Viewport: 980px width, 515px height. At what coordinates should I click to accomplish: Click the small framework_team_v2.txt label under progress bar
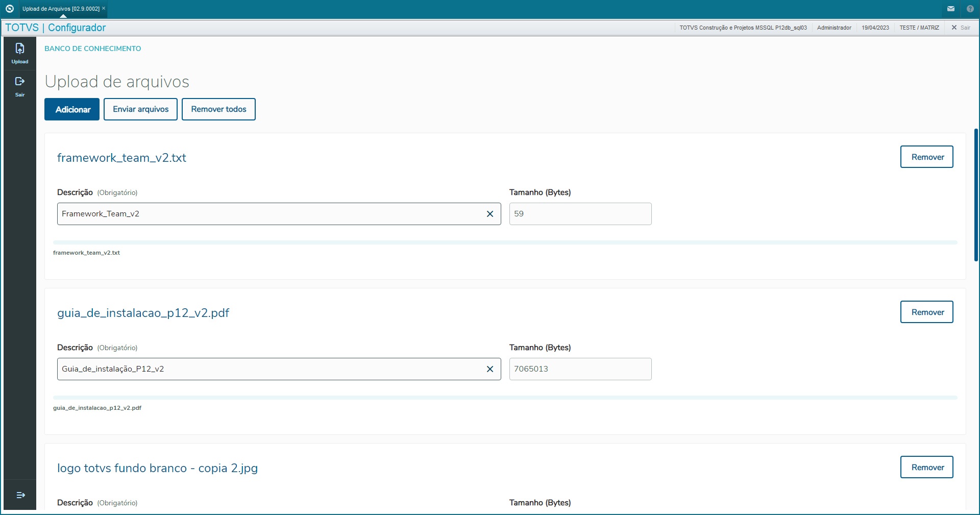(86, 253)
